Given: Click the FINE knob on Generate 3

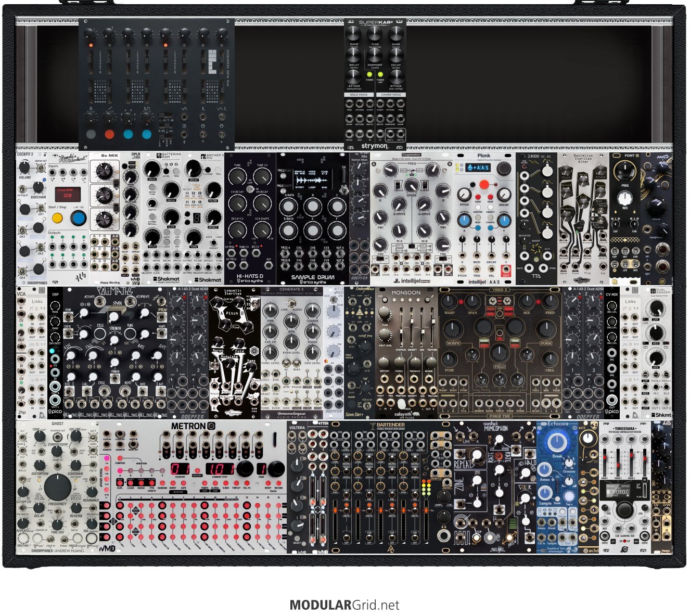Looking at the screenshot, I should click(270, 312).
